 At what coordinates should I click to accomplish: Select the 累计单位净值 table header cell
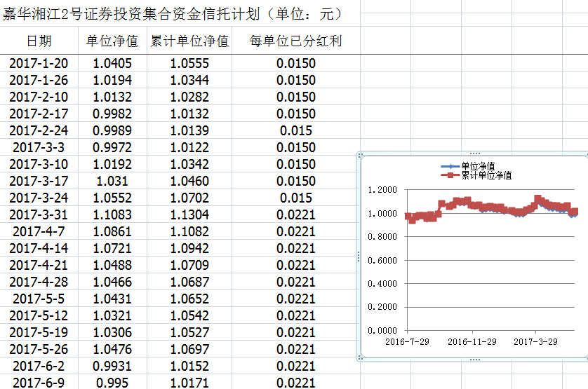tap(189, 41)
